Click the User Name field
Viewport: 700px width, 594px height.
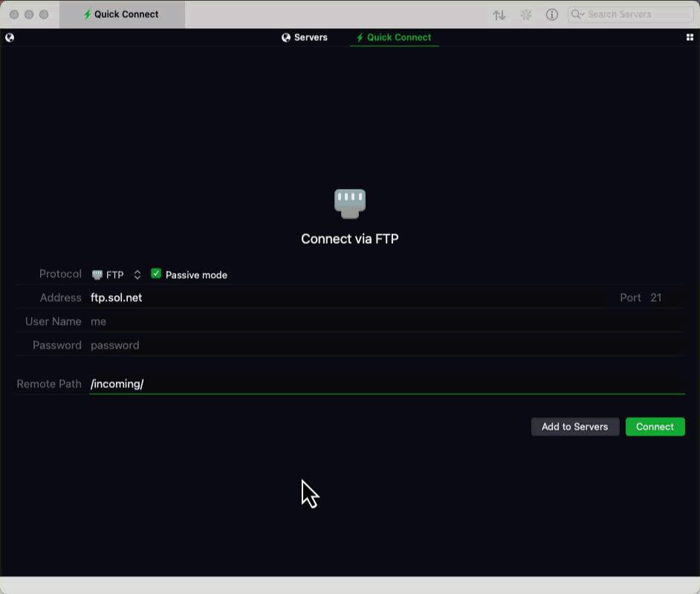386,322
